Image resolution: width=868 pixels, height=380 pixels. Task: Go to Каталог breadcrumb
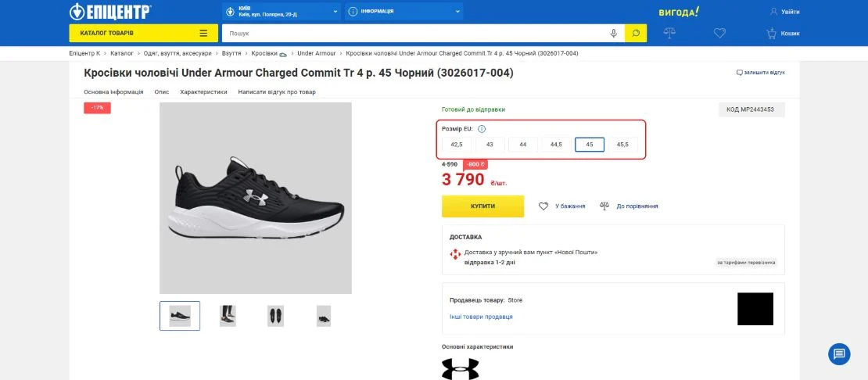click(x=122, y=54)
